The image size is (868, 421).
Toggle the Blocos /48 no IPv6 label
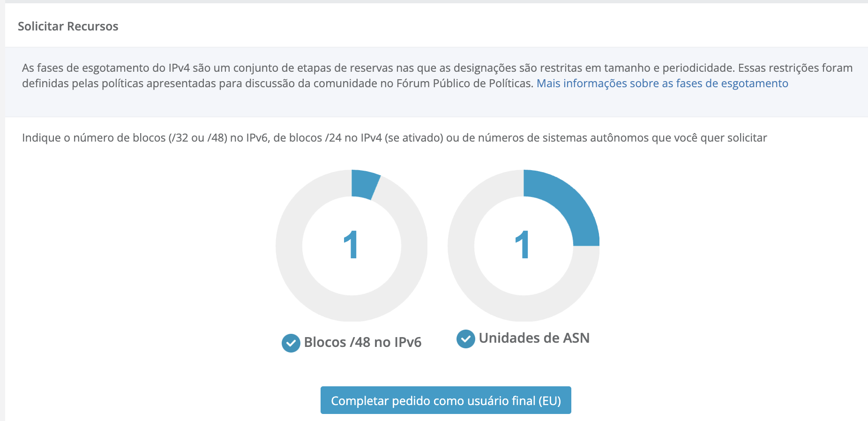(362, 343)
